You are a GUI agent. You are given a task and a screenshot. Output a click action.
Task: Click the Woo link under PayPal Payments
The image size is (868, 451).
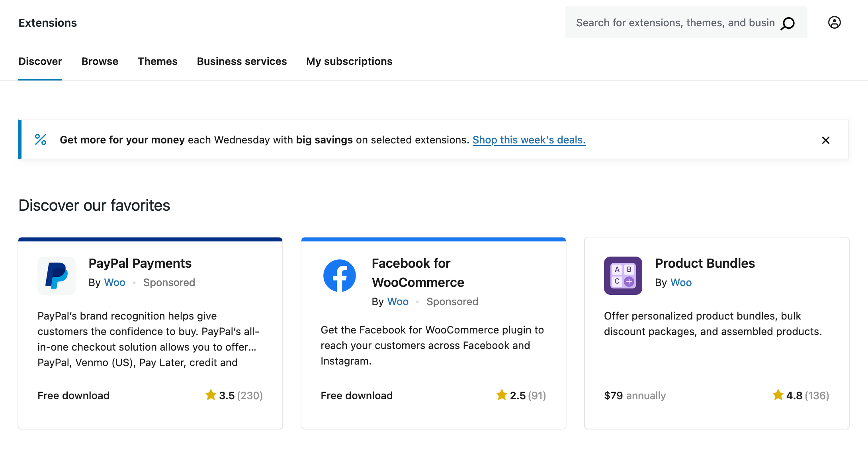click(114, 282)
